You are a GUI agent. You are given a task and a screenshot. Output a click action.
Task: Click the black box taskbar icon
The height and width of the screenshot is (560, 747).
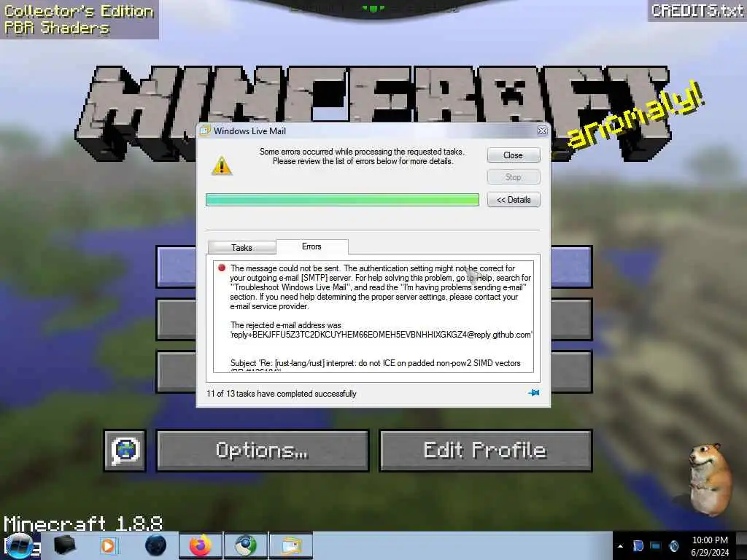(64, 545)
